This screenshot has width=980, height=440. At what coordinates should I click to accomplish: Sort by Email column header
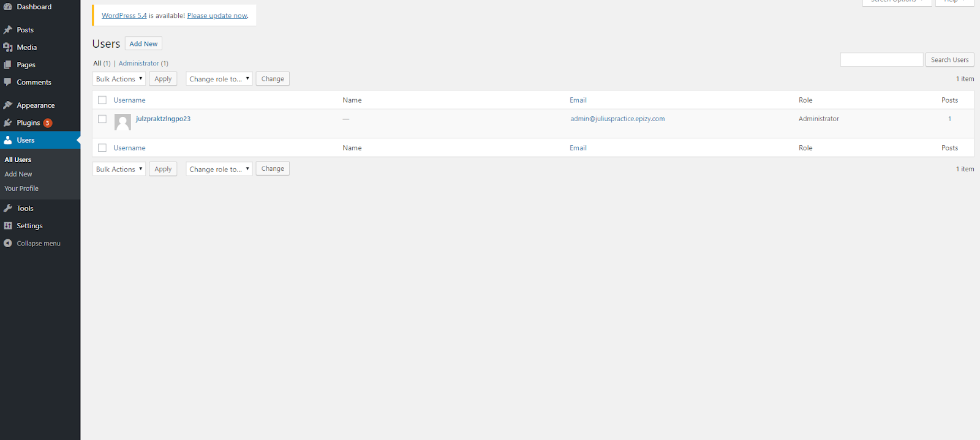coord(578,100)
